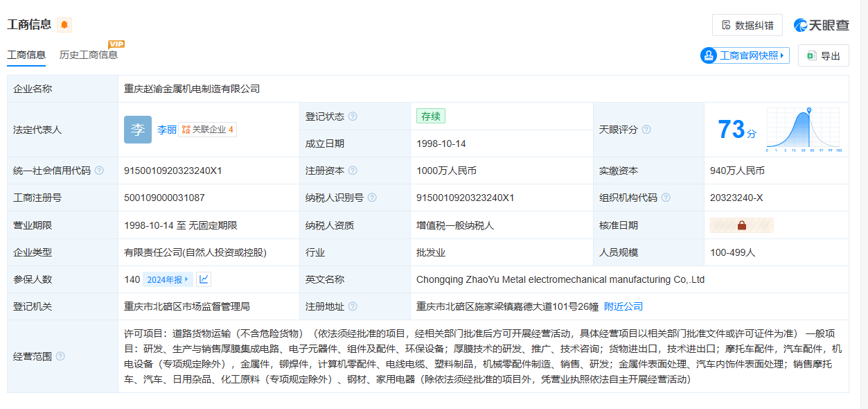The width and height of the screenshot is (868, 409).
Task: Click the help icon next to 天眼评分
Action: 646,130
